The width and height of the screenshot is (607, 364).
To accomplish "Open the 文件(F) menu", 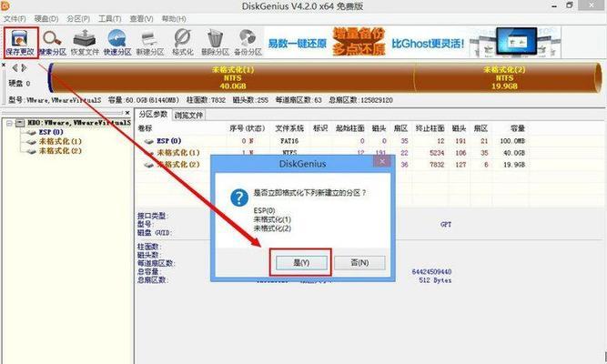I will pyautogui.click(x=15, y=18).
